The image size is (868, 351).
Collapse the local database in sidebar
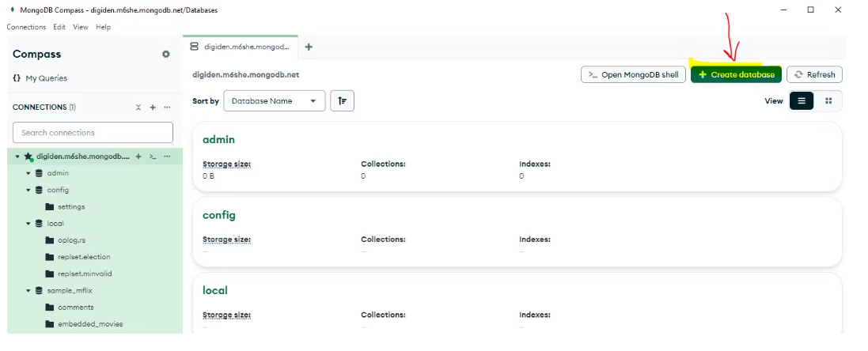[28, 224]
